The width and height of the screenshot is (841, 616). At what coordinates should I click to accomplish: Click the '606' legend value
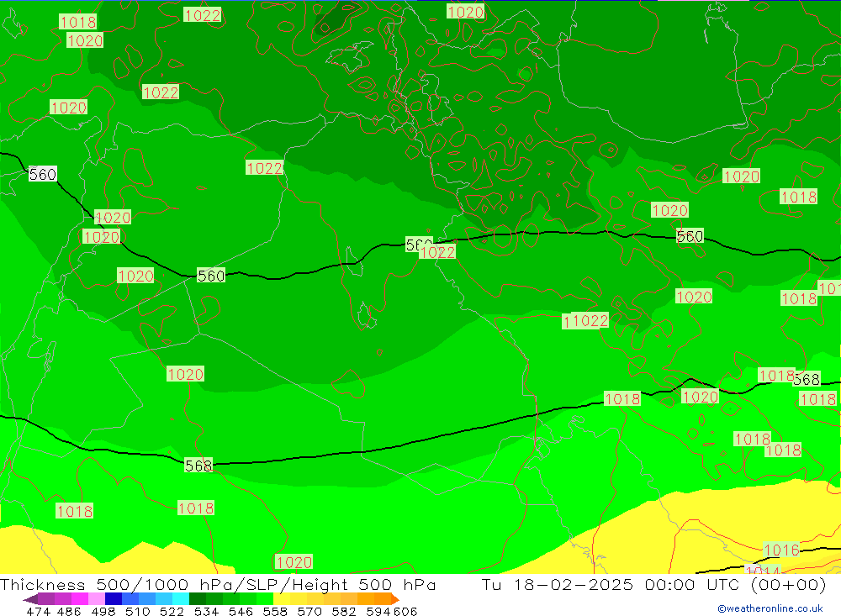405,611
